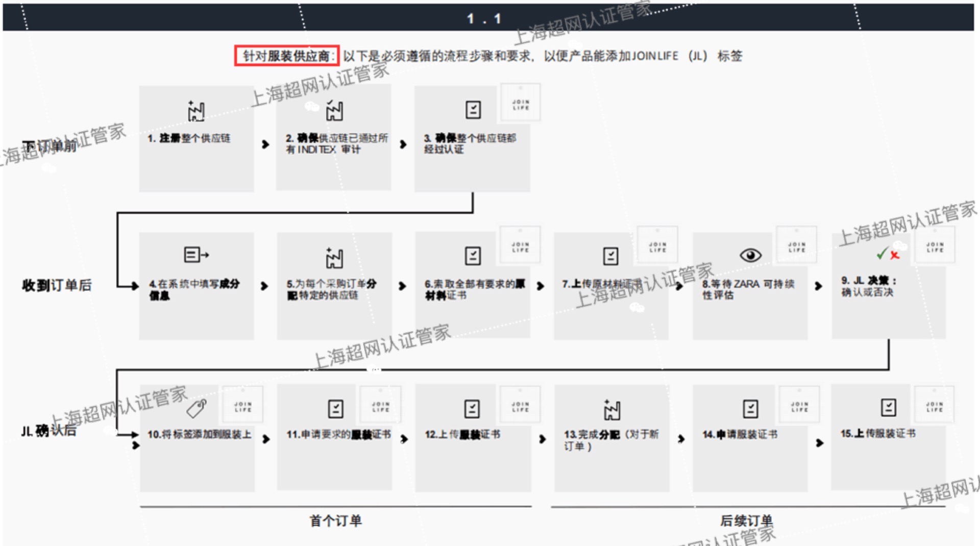This screenshot has height=546, width=980.
Task: Click the checklist icon in step 11
Action: [335, 408]
